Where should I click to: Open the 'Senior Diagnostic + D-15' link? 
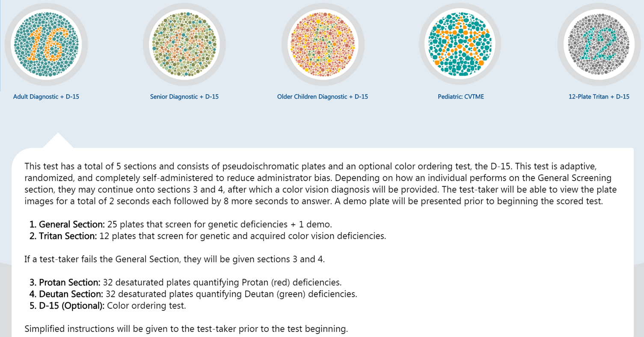(184, 97)
